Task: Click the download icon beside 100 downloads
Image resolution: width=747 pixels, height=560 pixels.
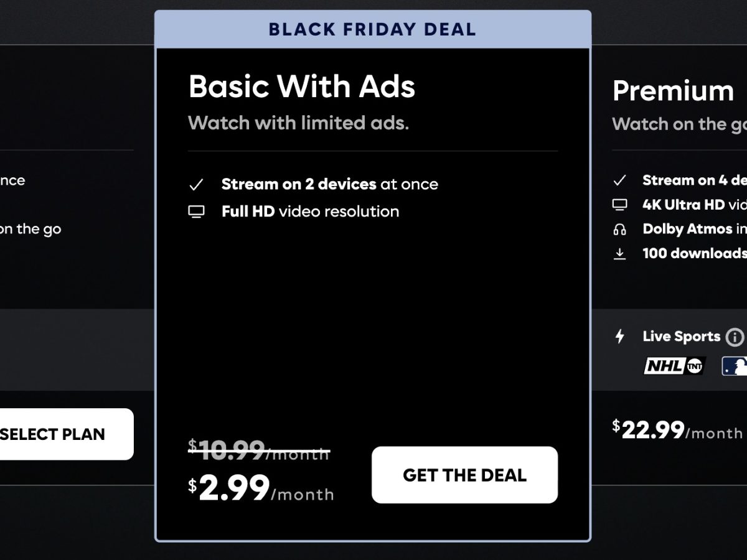Action: 619,254
